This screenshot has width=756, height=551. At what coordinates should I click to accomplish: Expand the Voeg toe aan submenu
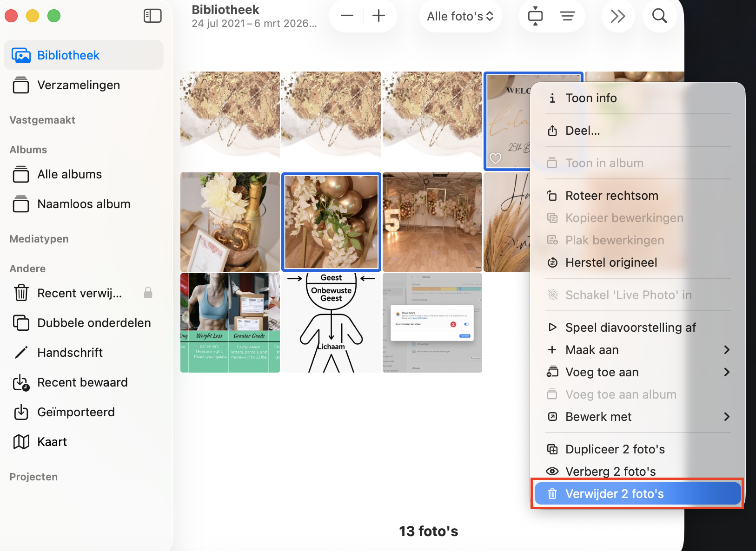click(x=637, y=372)
